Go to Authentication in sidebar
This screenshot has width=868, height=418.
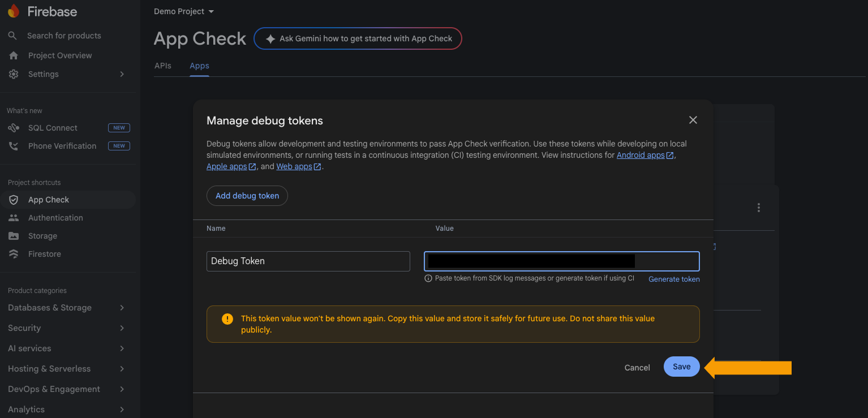pyautogui.click(x=55, y=218)
